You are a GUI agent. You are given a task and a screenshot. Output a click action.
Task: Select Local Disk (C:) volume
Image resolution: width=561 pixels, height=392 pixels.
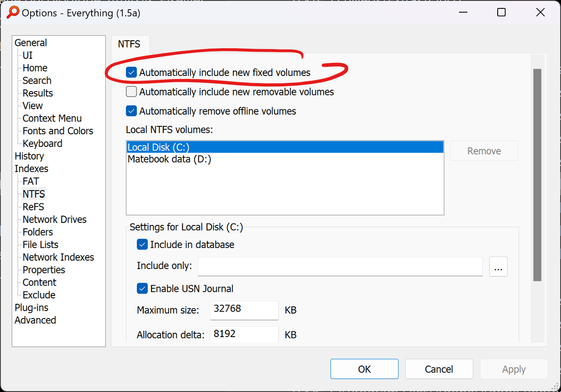pyautogui.click(x=285, y=147)
